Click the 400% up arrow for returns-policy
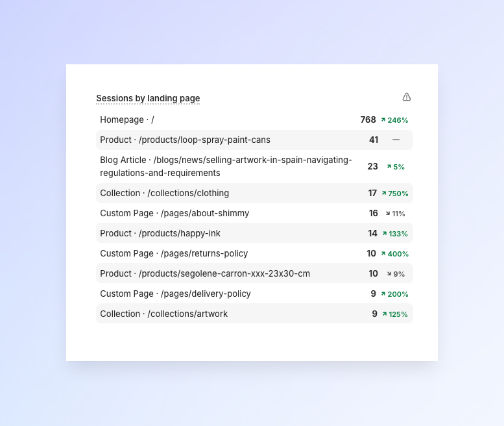The height and width of the screenshot is (426, 504). [384, 253]
